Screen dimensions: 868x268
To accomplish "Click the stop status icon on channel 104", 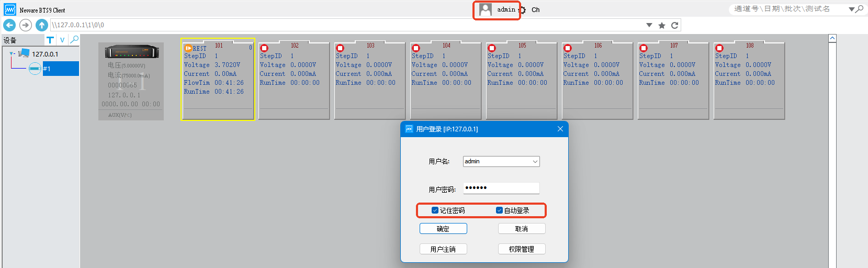I will coord(416,48).
